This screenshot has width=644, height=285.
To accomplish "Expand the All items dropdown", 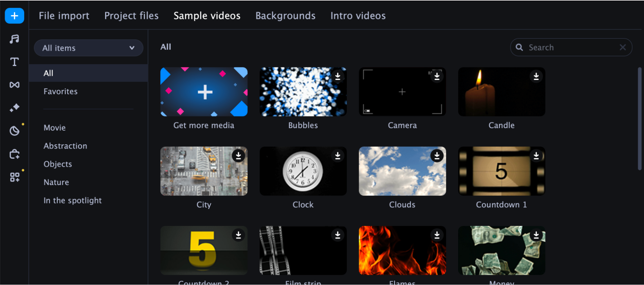I will click(x=89, y=48).
